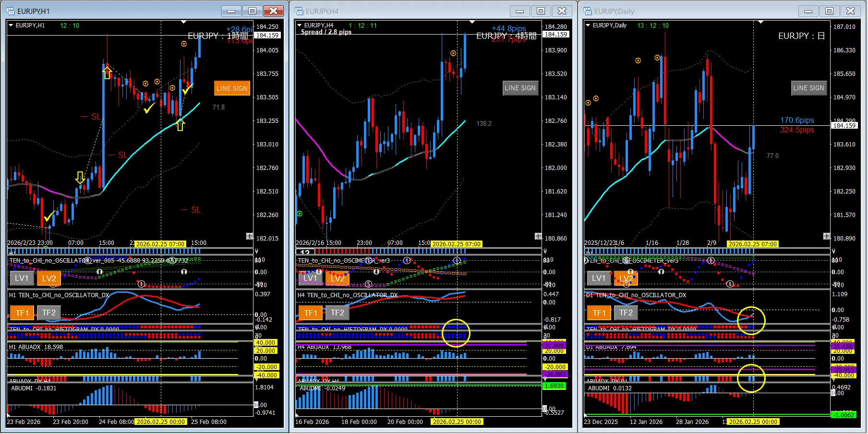Click the "H1 TEN_to_CHI_no_OSCILLATOR_DX" label
The image size is (868, 434).
(59, 295)
